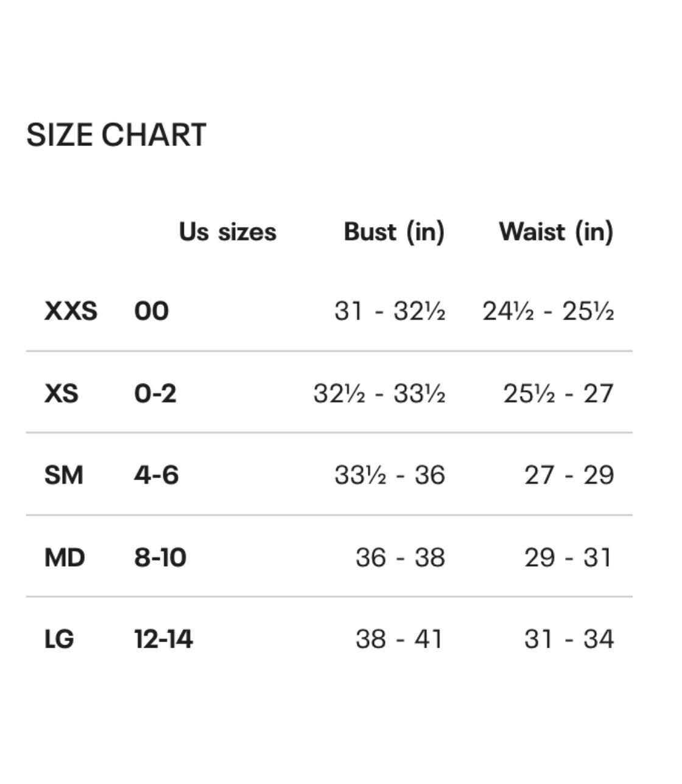Select the LG size row label
This screenshot has width=682, height=784.
click(59, 639)
